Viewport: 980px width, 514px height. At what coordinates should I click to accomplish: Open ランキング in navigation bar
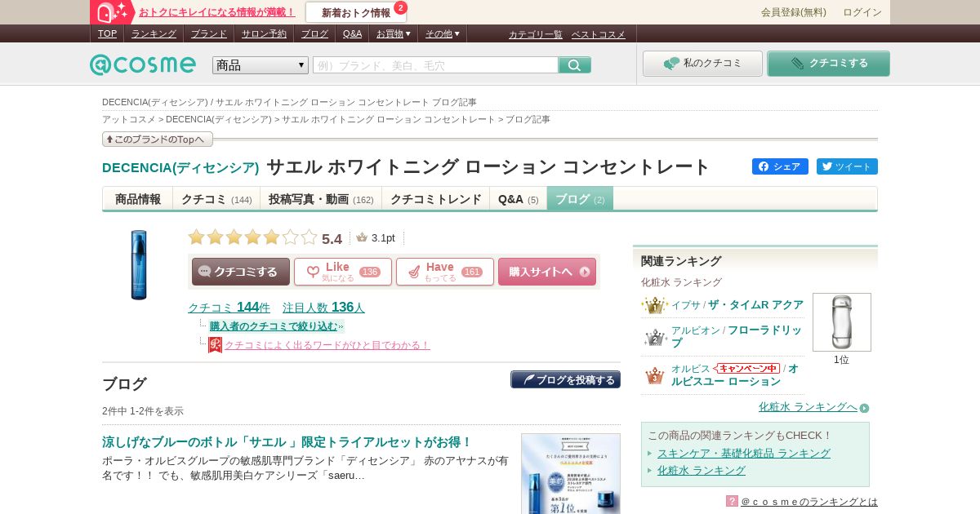tap(154, 33)
